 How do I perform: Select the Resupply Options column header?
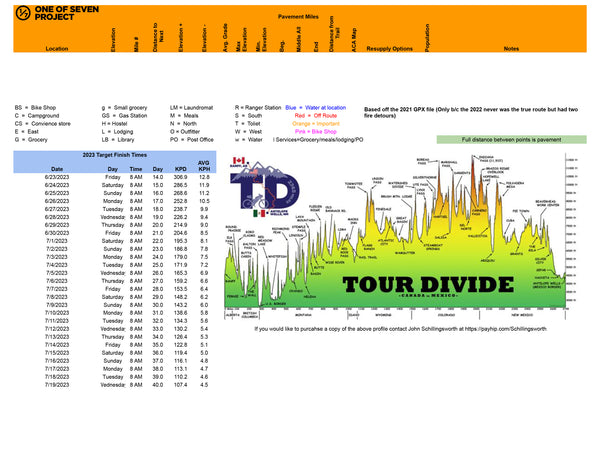[x=388, y=48]
